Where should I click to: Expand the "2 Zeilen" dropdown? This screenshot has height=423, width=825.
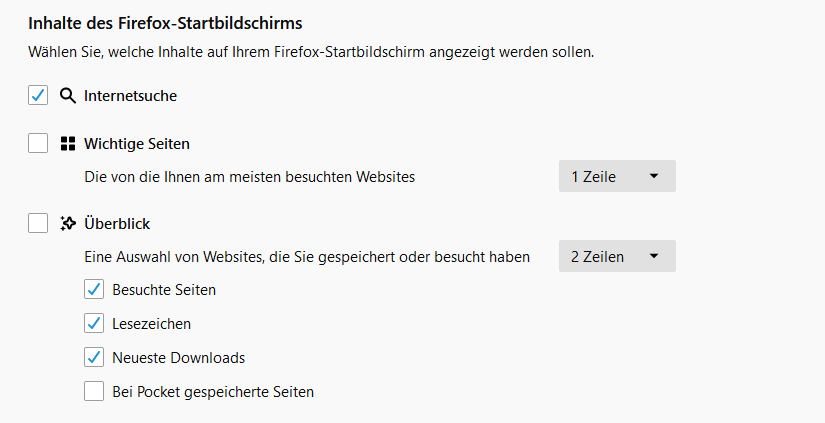click(x=616, y=257)
